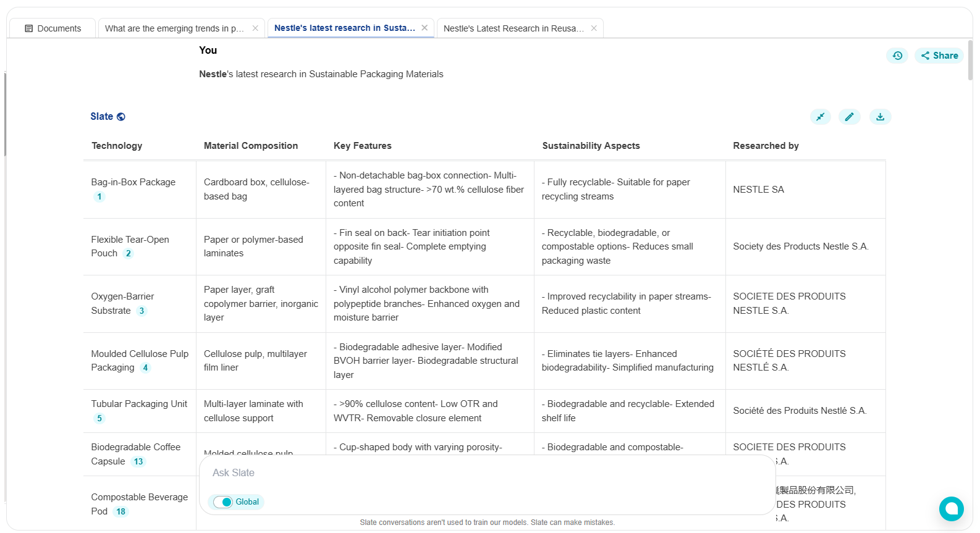
Task: Close the Sustainable Packaging tab
Action: click(425, 28)
